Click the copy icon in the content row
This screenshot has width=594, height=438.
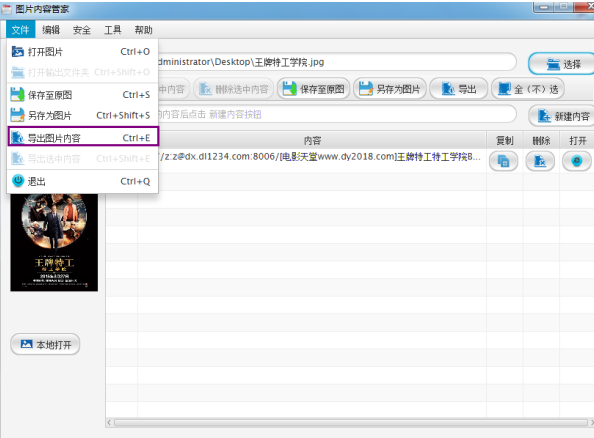503,161
